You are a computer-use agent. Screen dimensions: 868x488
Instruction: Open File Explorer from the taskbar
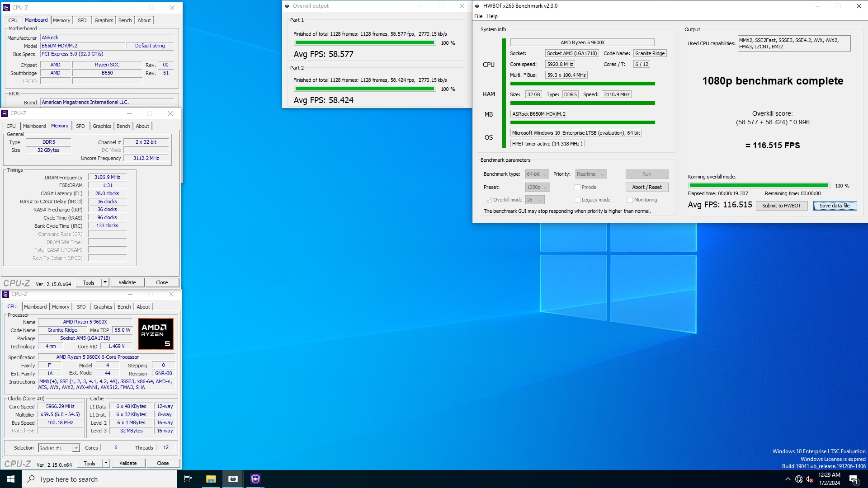[x=211, y=479]
